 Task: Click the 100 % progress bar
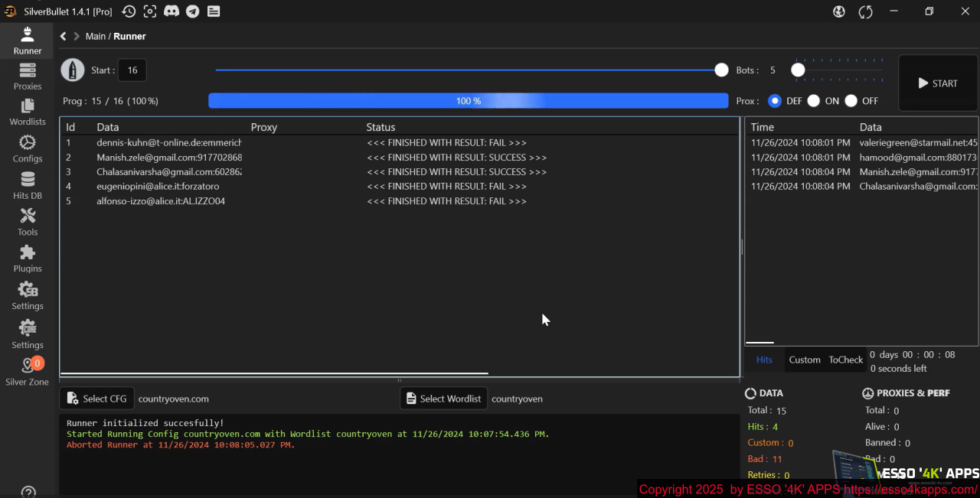tap(468, 101)
